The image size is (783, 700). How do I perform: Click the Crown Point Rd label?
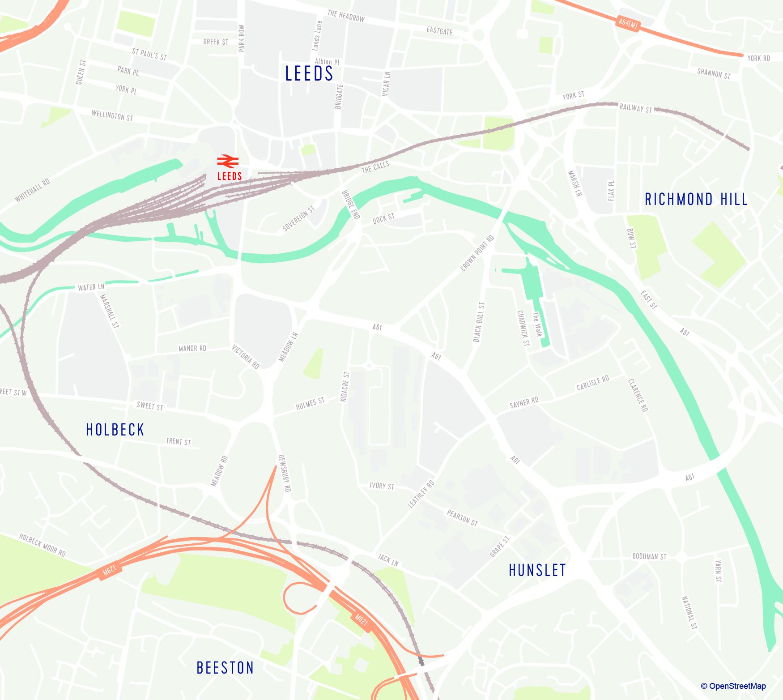[477, 253]
